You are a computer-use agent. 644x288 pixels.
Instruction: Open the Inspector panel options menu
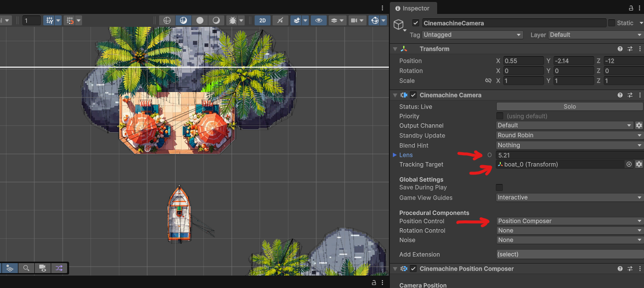[x=641, y=8]
